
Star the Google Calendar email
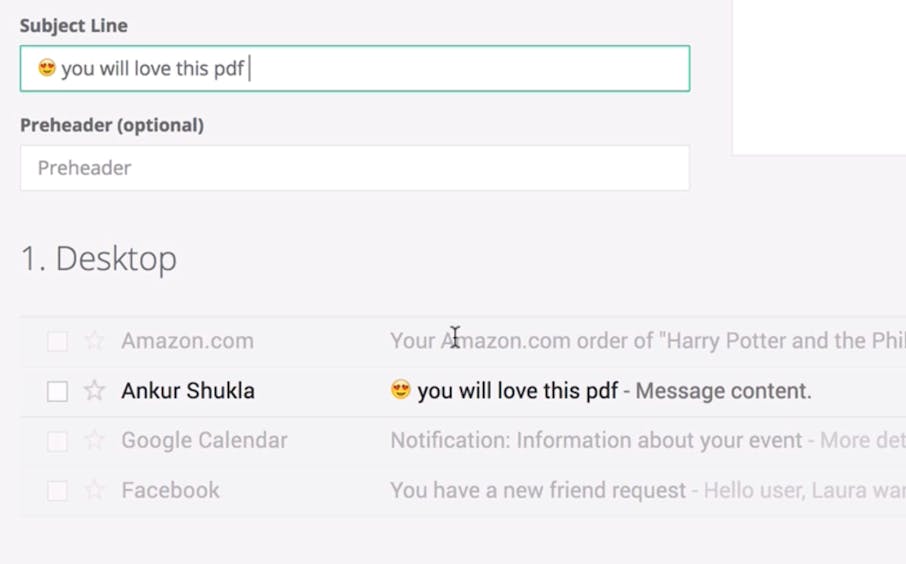tap(94, 441)
